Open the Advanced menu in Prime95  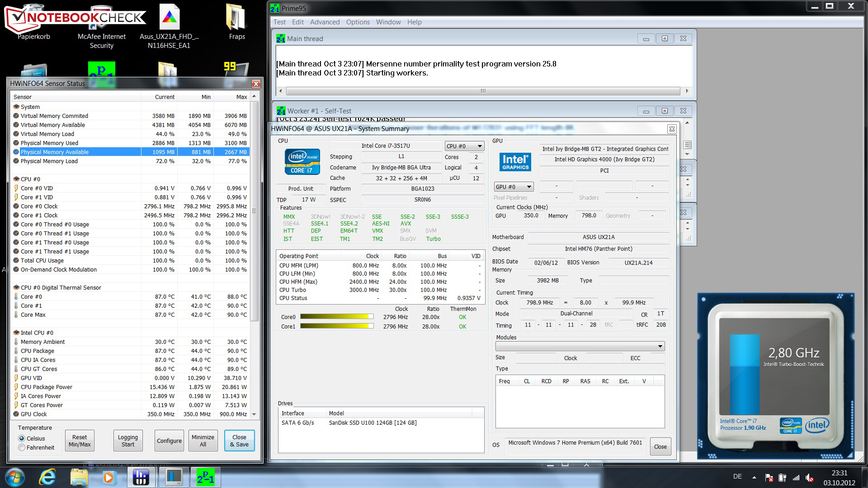point(325,22)
